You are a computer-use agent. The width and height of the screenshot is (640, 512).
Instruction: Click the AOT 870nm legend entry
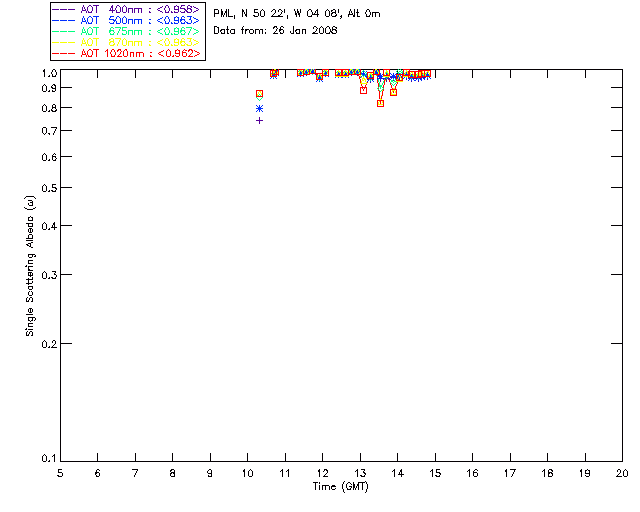(126, 42)
